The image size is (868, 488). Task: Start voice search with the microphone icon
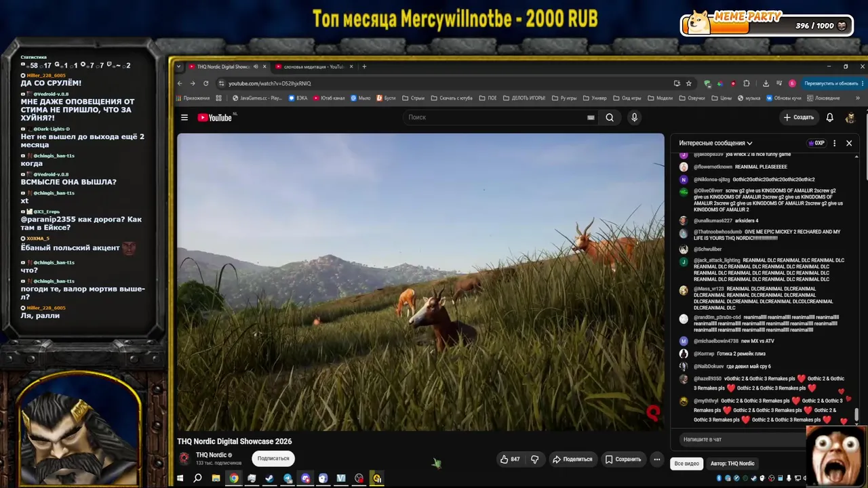coord(634,117)
